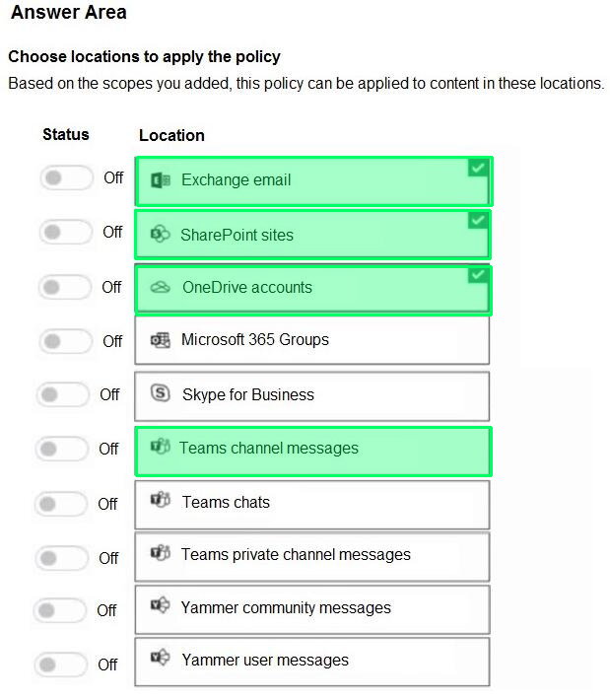Click the Teams chats icon
This screenshot has height=700, width=610.
161,500
